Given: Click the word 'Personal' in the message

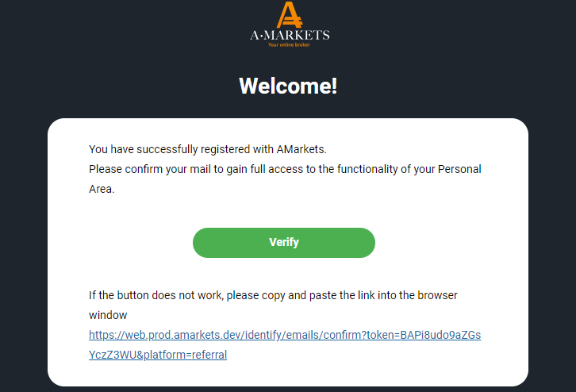Looking at the screenshot, I should point(459,169).
